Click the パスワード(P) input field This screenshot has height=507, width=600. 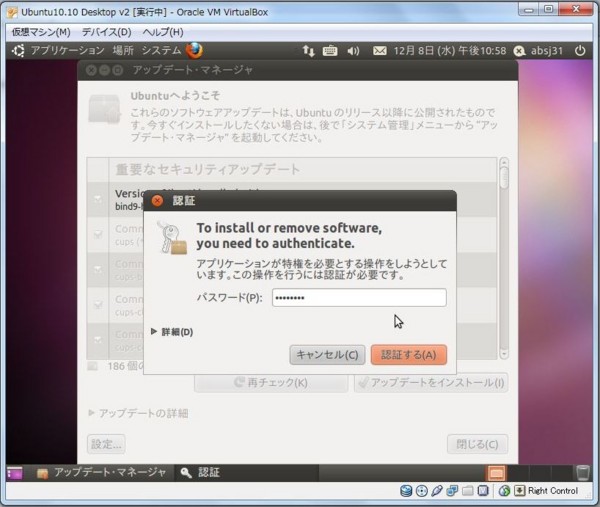[359, 298]
